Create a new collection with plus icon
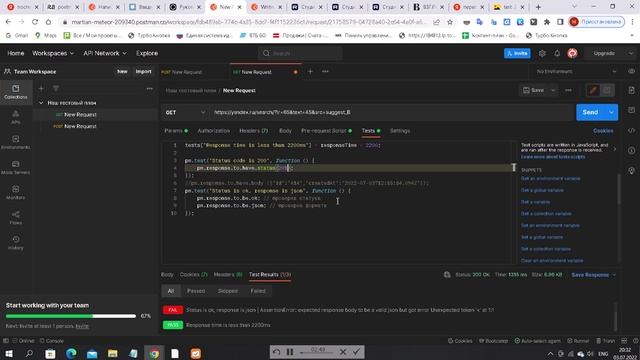The image size is (640, 360). [x=41, y=88]
